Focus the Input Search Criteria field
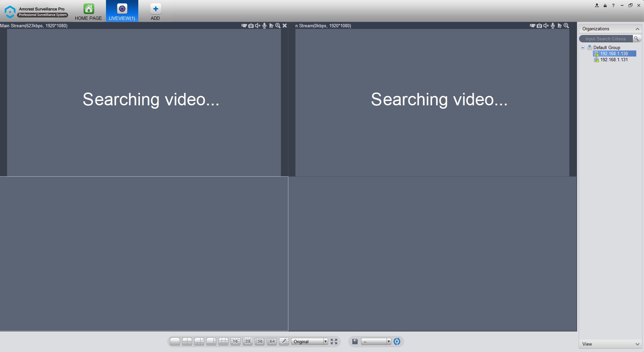The image size is (644, 352). click(x=606, y=39)
